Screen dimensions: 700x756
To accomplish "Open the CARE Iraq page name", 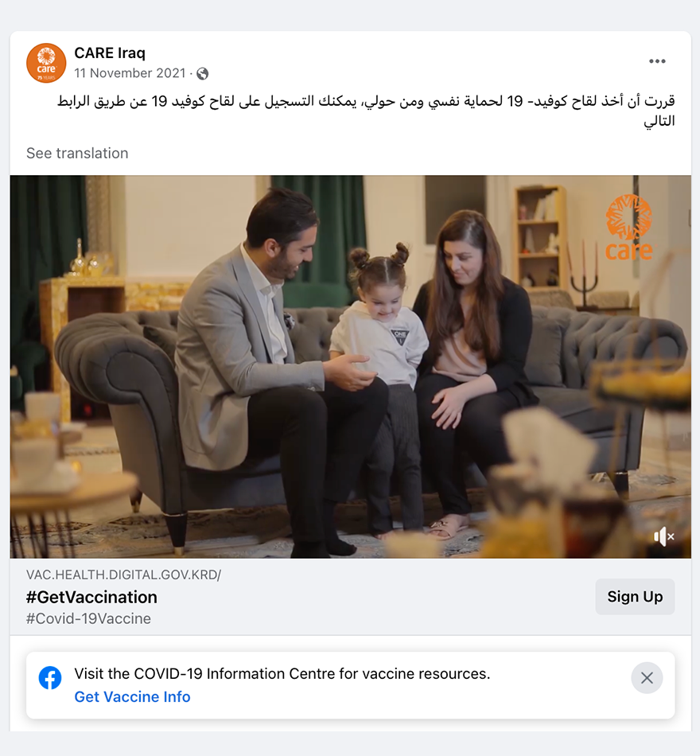I will 110,53.
